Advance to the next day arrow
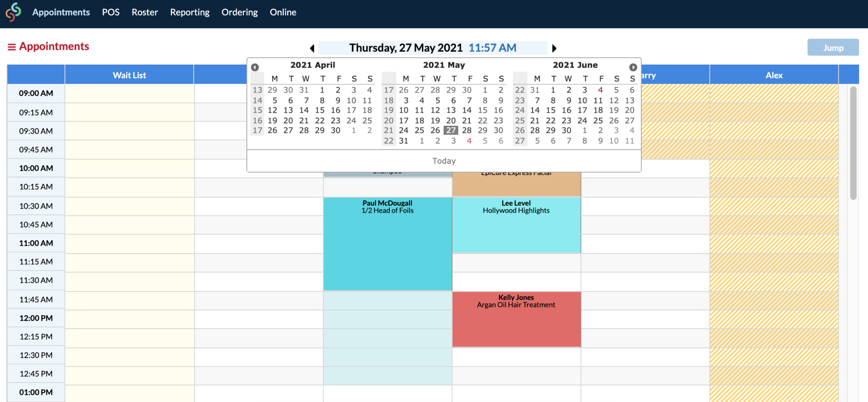Image resolution: width=868 pixels, height=402 pixels. (554, 48)
